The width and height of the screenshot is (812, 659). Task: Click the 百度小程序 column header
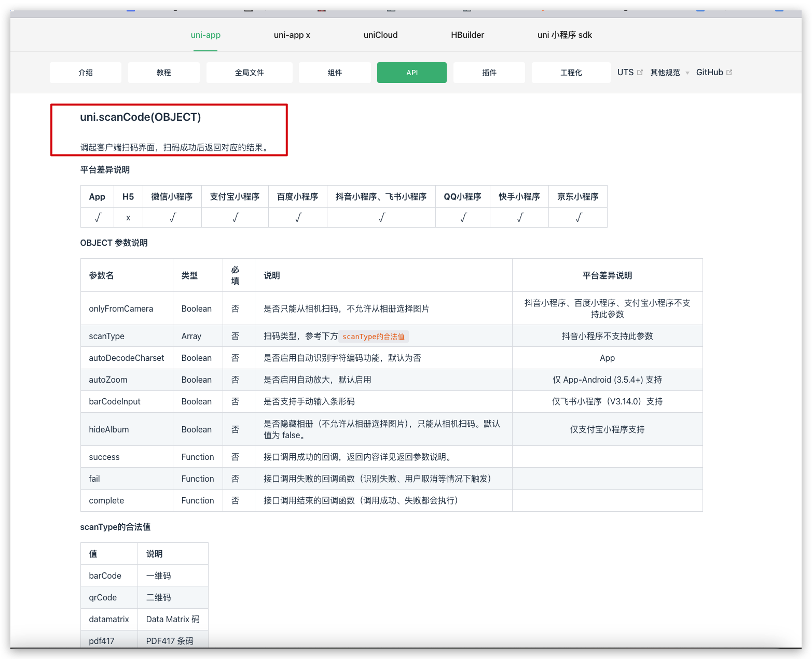(297, 197)
